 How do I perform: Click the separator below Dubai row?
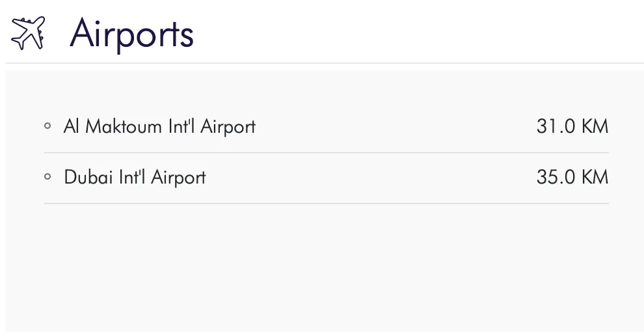(327, 204)
